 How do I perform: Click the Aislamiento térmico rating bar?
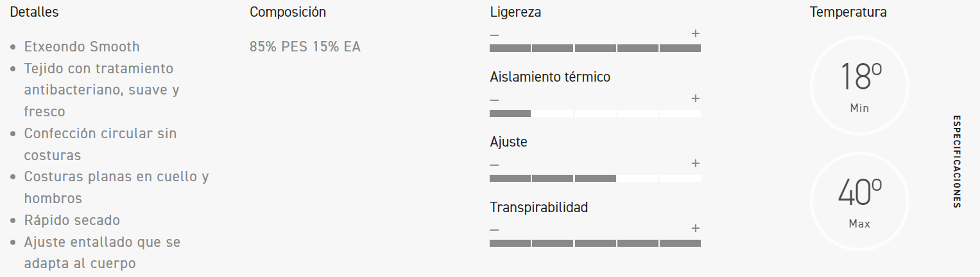coord(595,114)
